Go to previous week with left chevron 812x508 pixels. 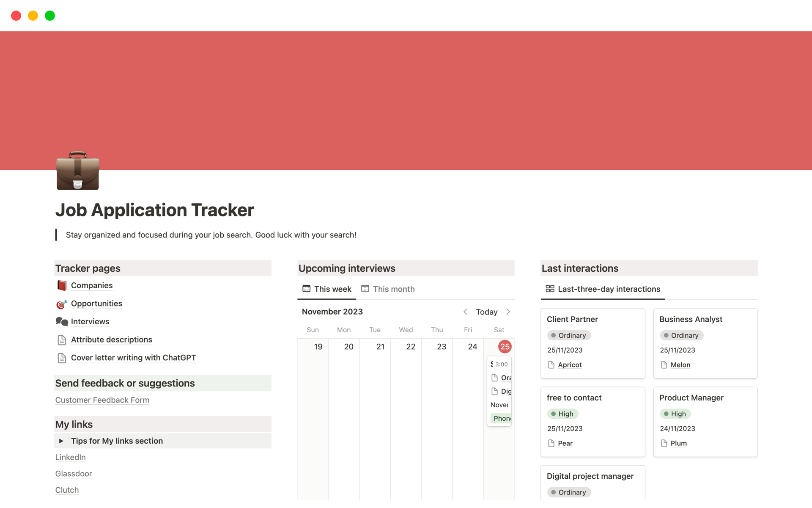point(465,312)
